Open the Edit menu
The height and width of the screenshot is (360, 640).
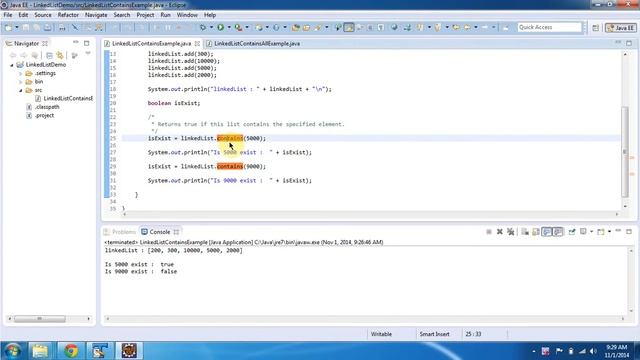[23, 15]
